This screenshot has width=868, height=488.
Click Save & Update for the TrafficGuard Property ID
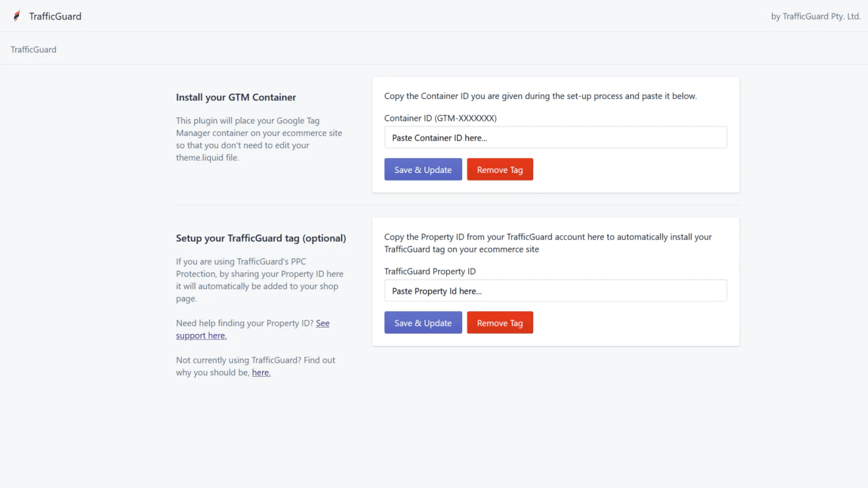(x=423, y=322)
